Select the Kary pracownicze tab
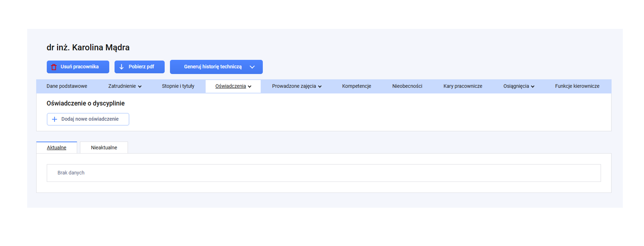644x246 pixels. pos(463,86)
